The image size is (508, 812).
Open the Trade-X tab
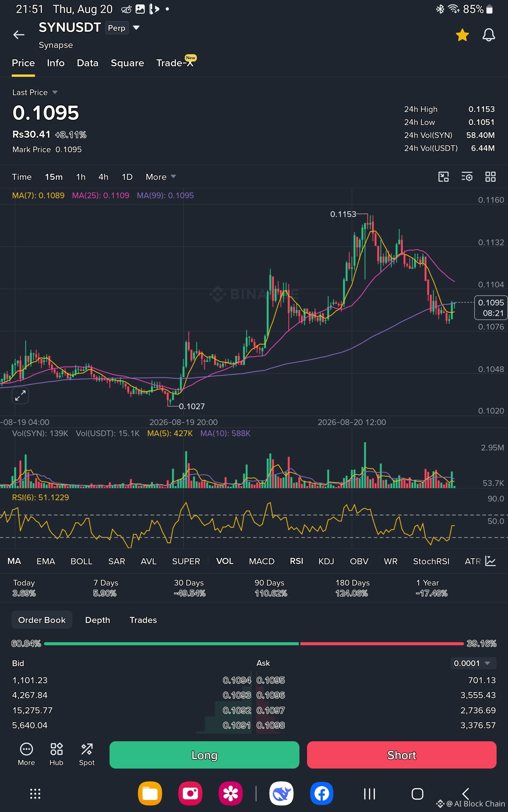point(175,63)
